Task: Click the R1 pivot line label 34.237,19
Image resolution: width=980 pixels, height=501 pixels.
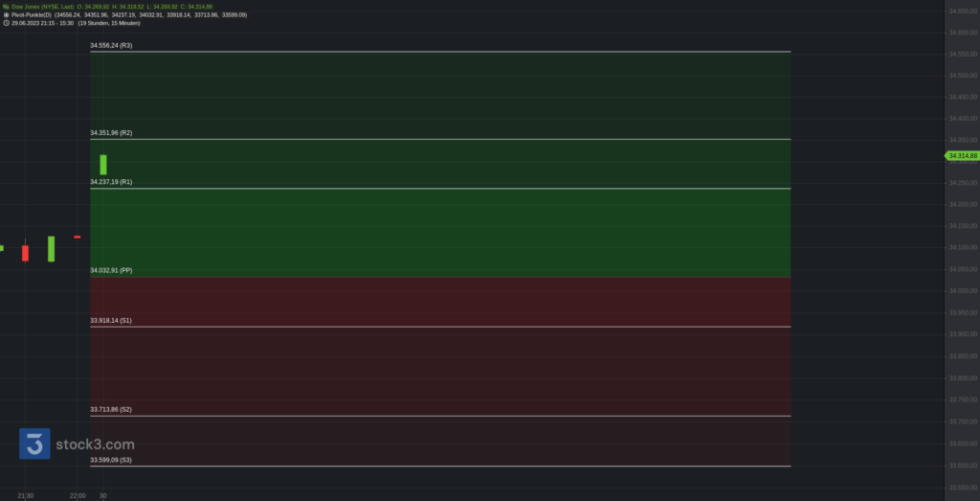Action: [x=111, y=182]
